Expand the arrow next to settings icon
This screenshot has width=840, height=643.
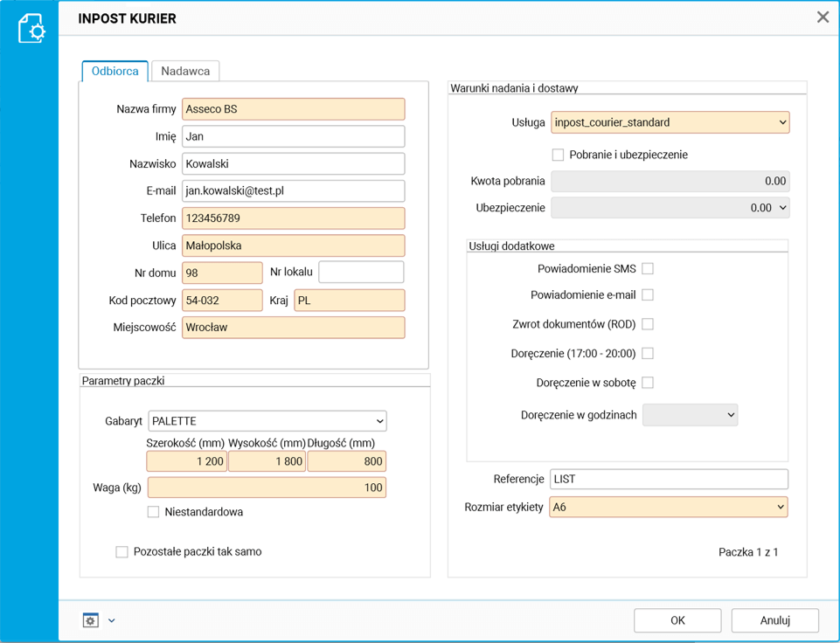[x=112, y=621]
